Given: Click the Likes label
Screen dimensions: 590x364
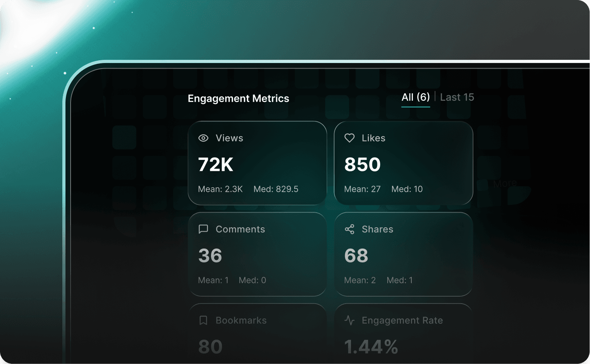Looking at the screenshot, I should pos(373,138).
